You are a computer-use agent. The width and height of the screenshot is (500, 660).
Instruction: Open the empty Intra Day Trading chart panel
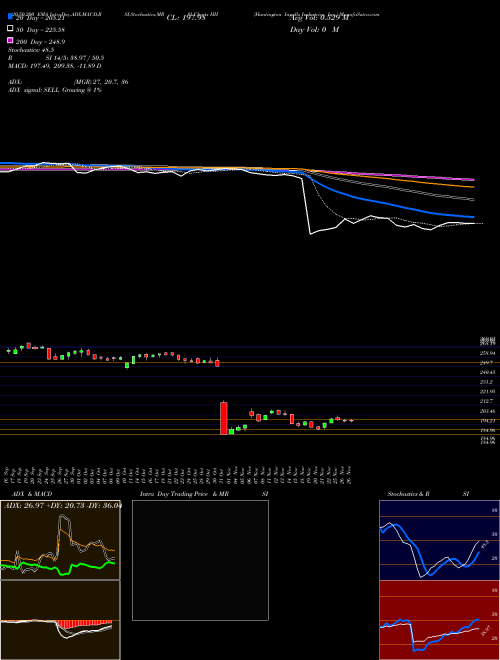click(200, 560)
